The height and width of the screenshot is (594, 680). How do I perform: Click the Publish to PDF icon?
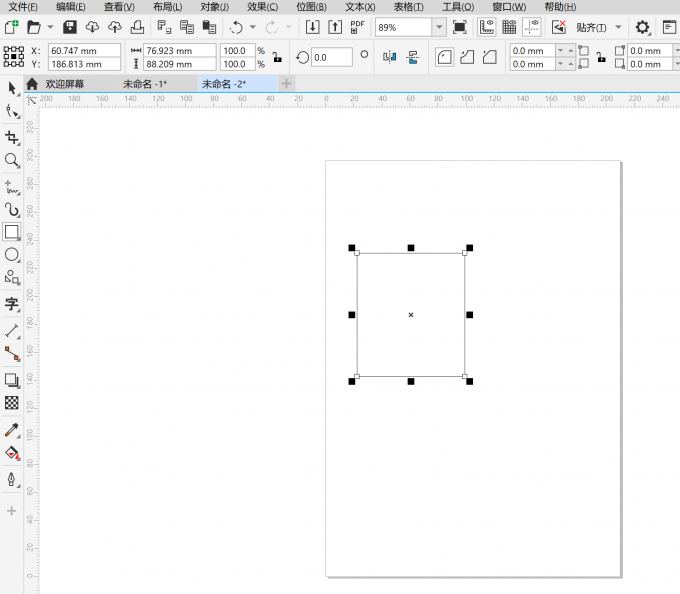[x=357, y=27]
